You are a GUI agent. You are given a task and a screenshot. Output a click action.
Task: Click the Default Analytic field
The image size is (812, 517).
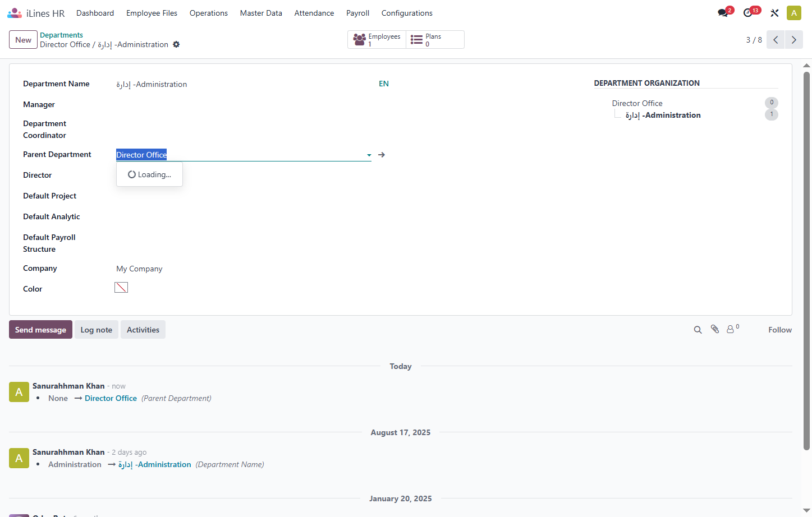tap(244, 217)
